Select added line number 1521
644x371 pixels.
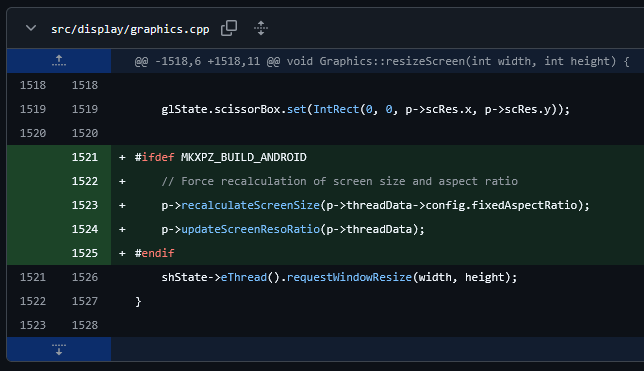click(85, 157)
